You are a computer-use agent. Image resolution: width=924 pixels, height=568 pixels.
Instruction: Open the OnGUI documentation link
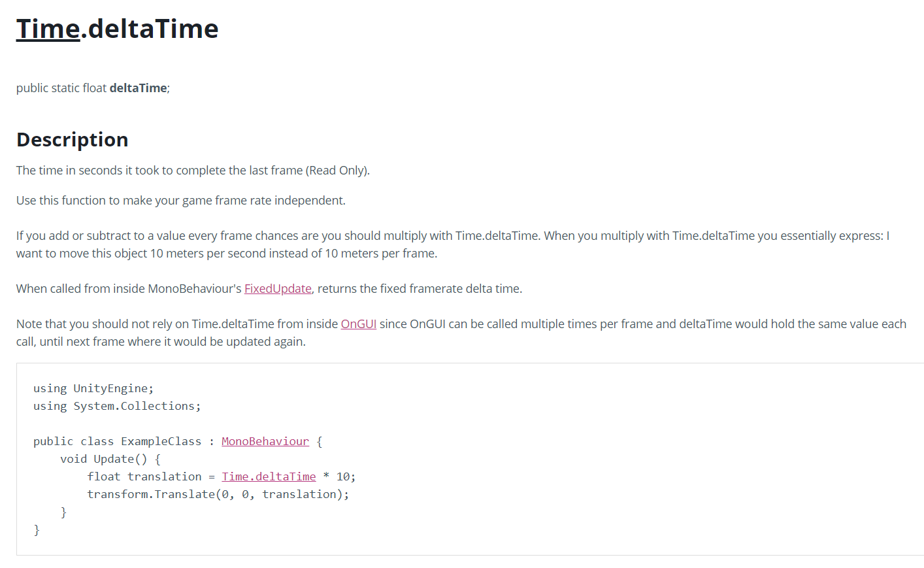tap(359, 324)
